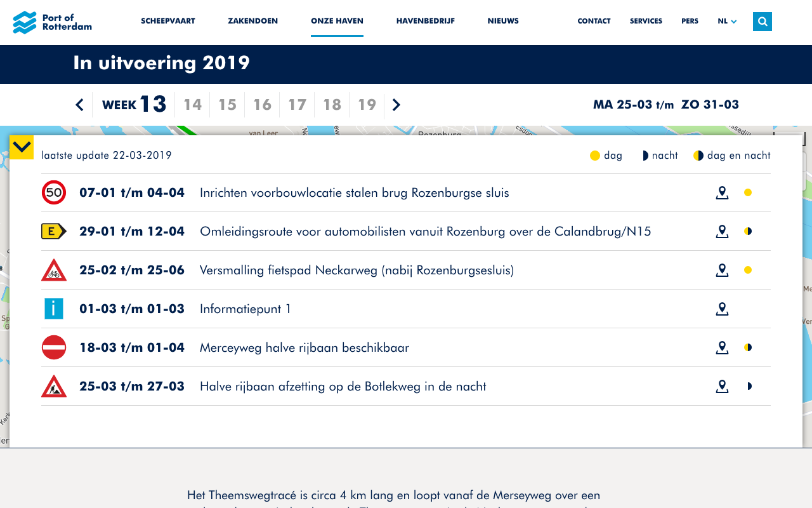Show Merceyweg location pin on map

click(722, 347)
